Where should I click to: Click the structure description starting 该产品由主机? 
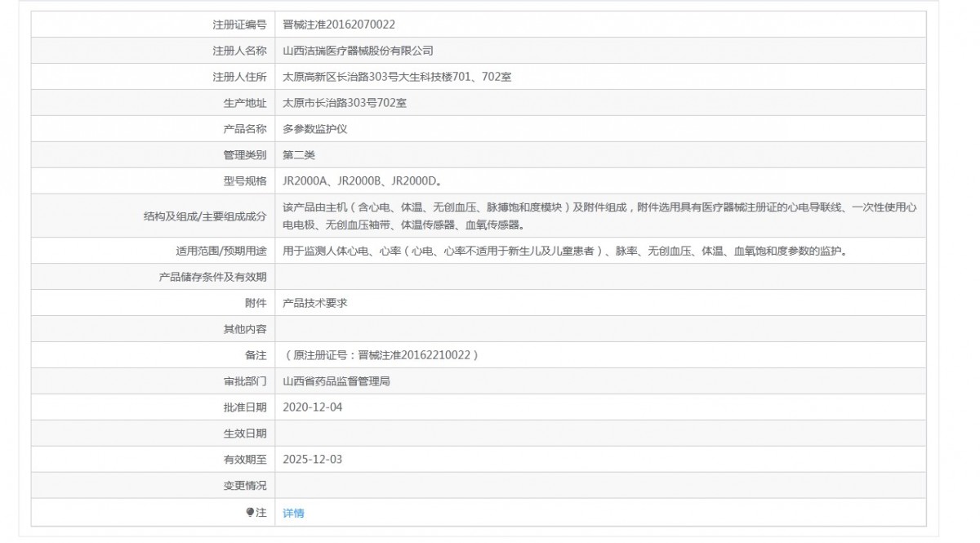(x=599, y=216)
